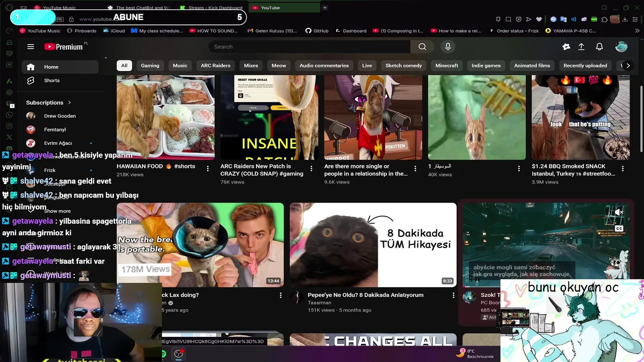Show next filter chips with arrow
The height and width of the screenshot is (362, 644).
click(628, 65)
